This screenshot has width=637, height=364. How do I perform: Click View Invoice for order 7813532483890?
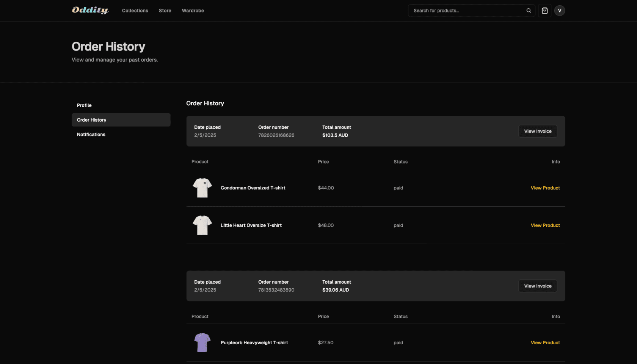pos(538,286)
